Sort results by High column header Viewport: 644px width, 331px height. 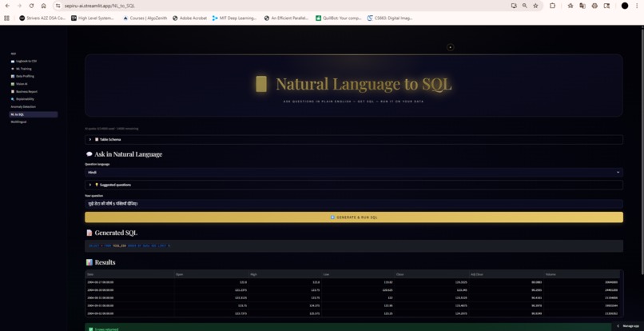(x=285, y=274)
